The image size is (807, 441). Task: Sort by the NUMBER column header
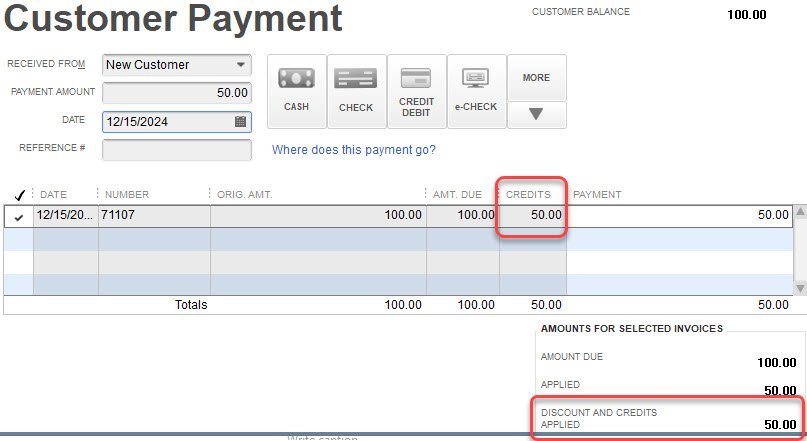point(127,195)
